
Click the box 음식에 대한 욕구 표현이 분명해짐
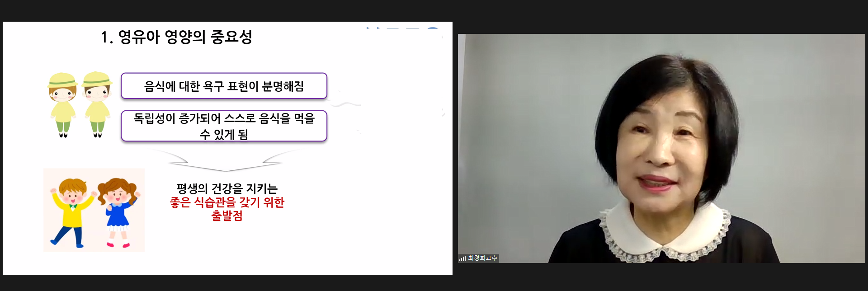(224, 86)
